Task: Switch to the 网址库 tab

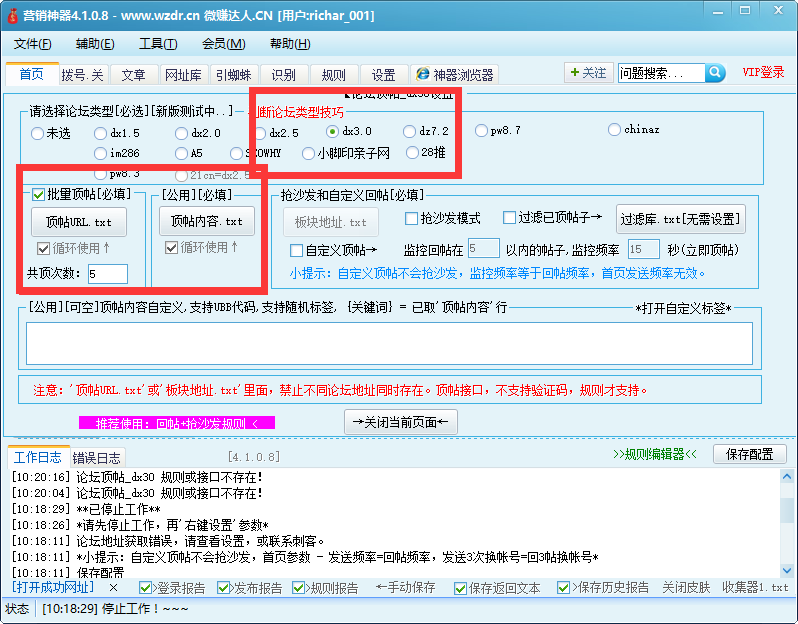Action: (183, 75)
